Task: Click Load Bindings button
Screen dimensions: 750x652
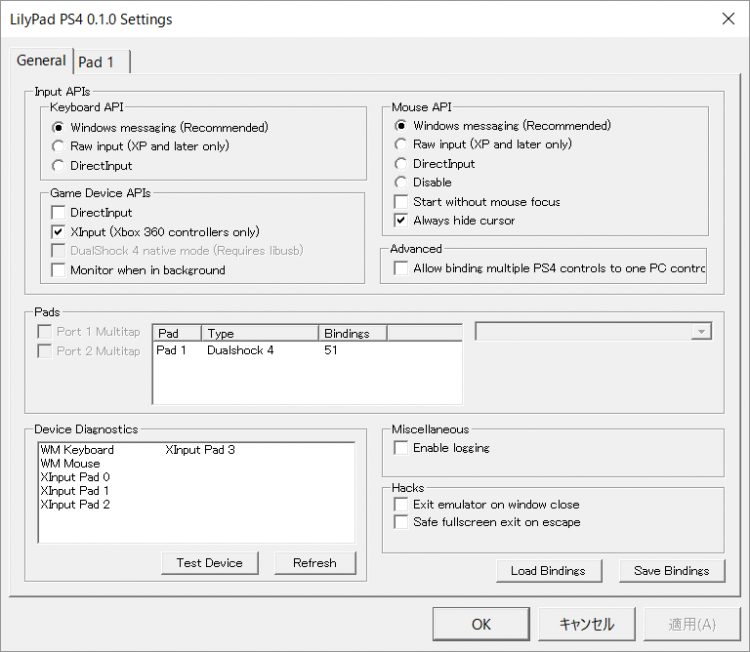Action: pos(549,571)
